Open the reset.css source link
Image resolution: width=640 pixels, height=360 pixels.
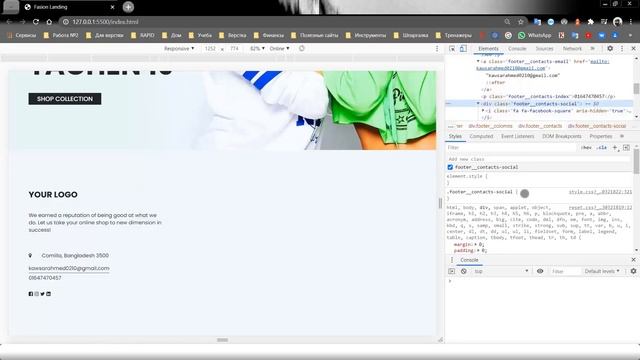[600, 207]
